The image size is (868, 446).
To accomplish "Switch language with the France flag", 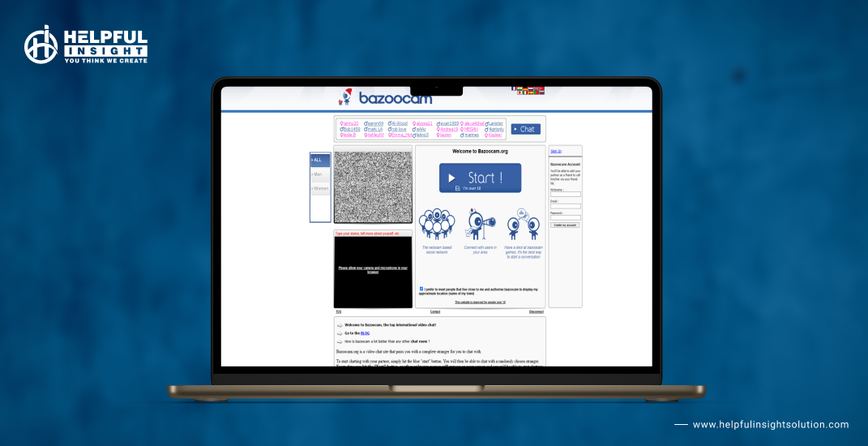I will coord(514,88).
